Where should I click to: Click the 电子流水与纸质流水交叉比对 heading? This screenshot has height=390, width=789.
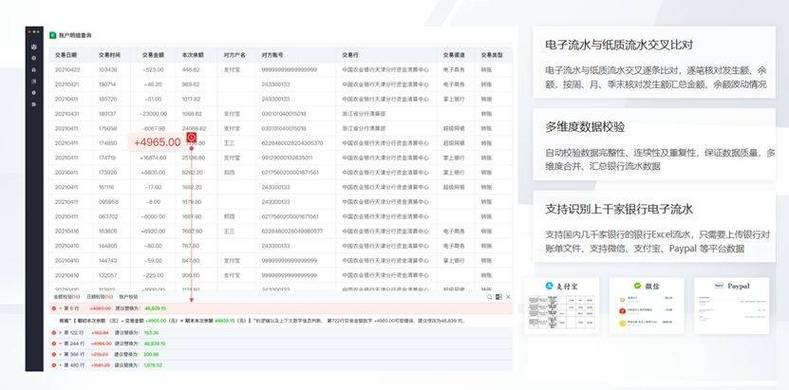[x=619, y=44]
